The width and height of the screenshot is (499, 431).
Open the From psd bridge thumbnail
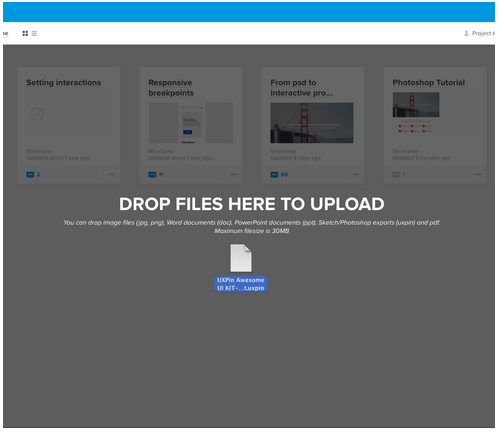pos(312,123)
